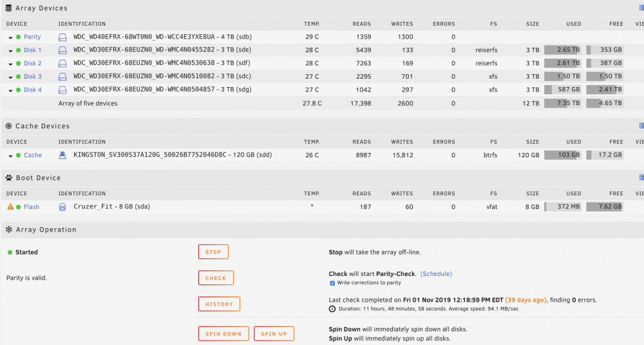Viewport: 644px width, 345px height.
Task: Start parity check with CHECK button
Action: (x=216, y=278)
